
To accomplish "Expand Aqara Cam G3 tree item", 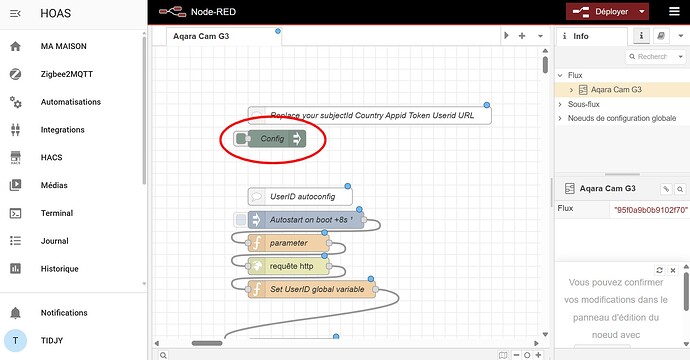I will click(x=571, y=90).
